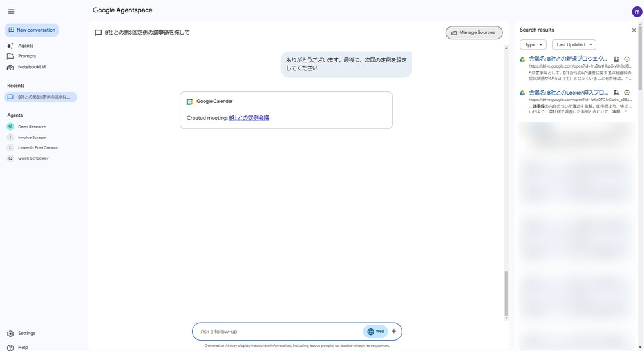The width and height of the screenshot is (644, 351).
Task: Click the Google Calendar label in card
Action: tap(214, 101)
